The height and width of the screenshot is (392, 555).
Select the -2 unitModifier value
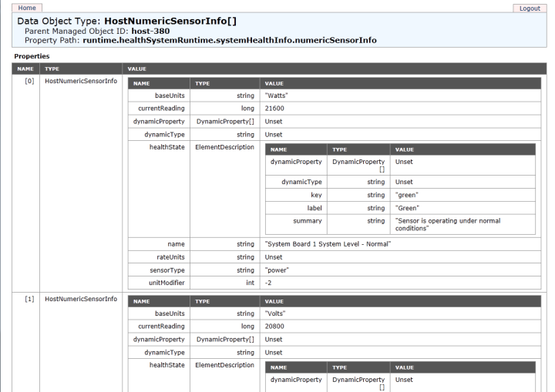pyautogui.click(x=268, y=283)
